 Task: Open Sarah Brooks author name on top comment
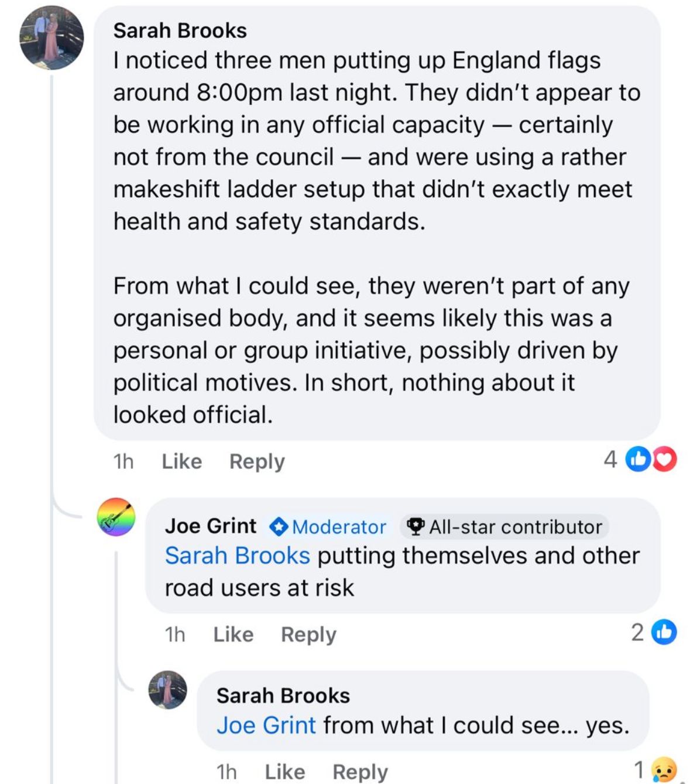[x=180, y=30]
